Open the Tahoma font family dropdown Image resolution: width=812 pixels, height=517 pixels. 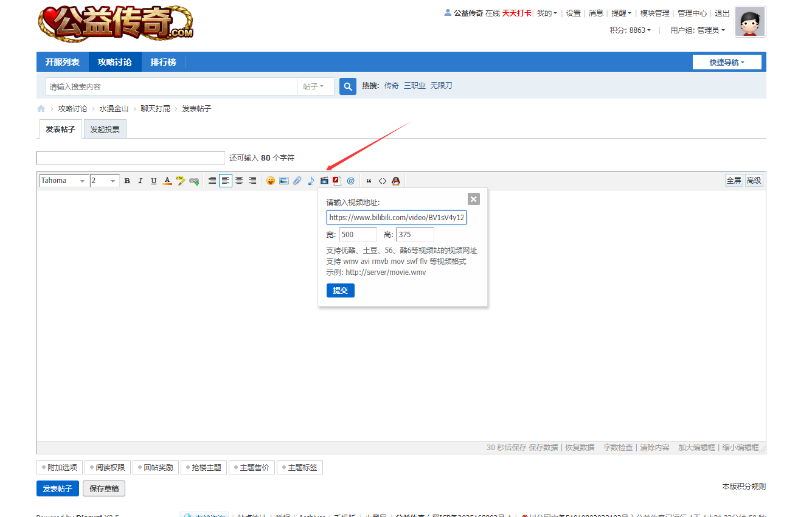click(x=63, y=180)
